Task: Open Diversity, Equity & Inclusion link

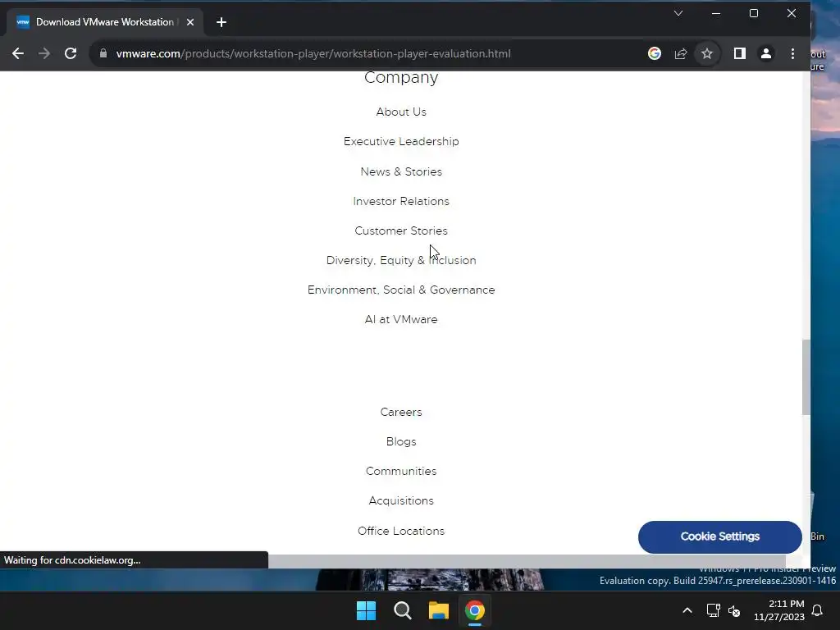Action: [x=401, y=260]
